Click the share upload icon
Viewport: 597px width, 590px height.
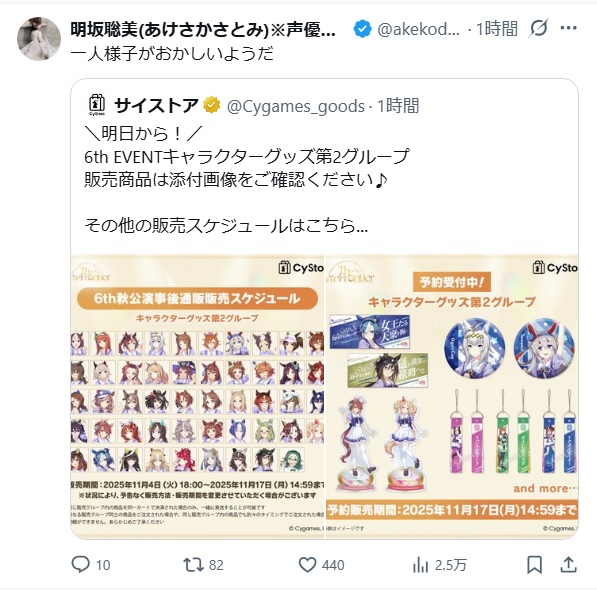(568, 565)
